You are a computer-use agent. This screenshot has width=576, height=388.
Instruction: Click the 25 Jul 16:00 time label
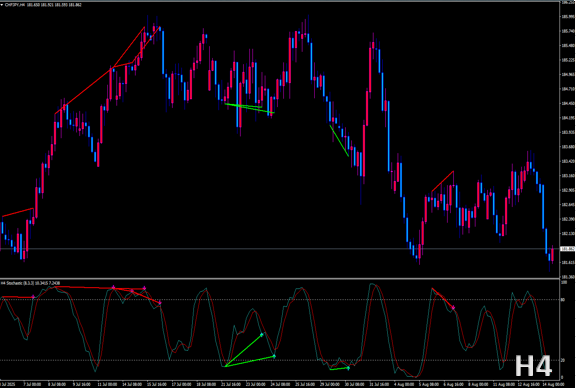305,384
